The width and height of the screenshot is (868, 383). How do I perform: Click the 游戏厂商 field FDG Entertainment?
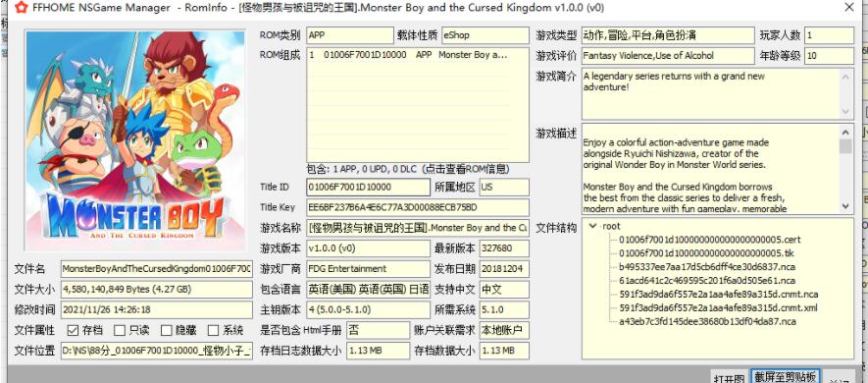368,269
